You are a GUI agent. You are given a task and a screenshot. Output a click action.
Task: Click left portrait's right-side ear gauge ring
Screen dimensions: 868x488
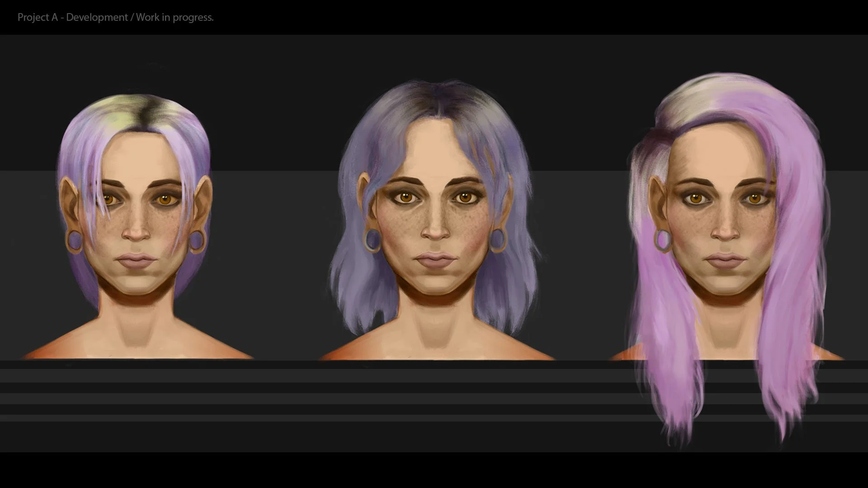(x=198, y=240)
